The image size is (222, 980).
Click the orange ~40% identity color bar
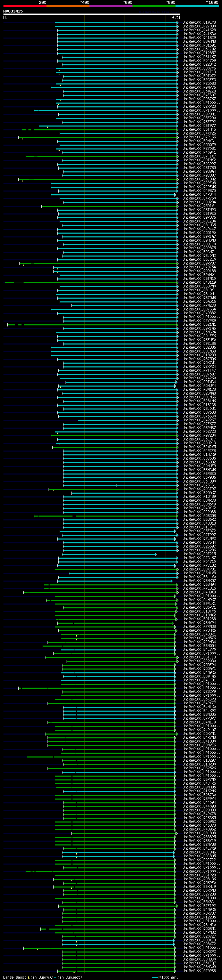pos(68,6)
